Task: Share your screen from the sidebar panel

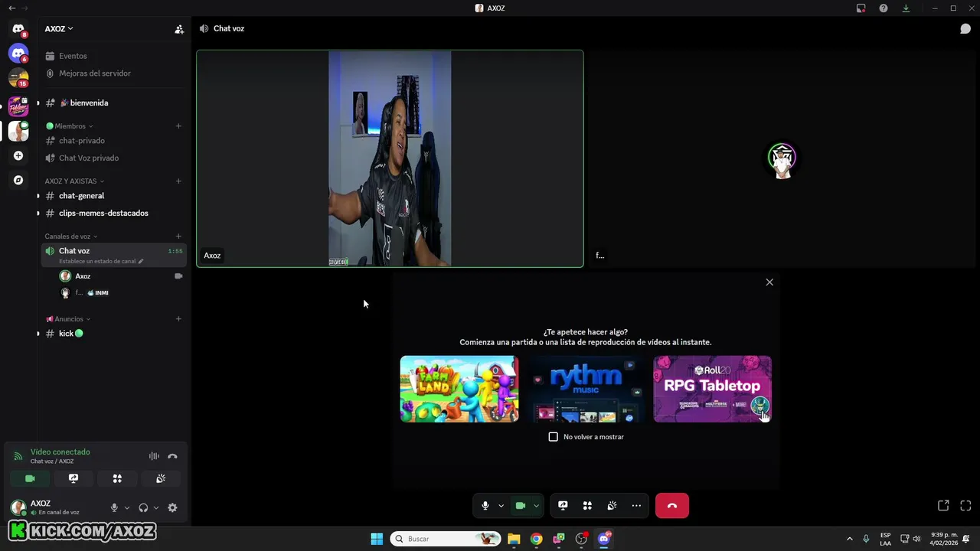Action: tap(73, 478)
